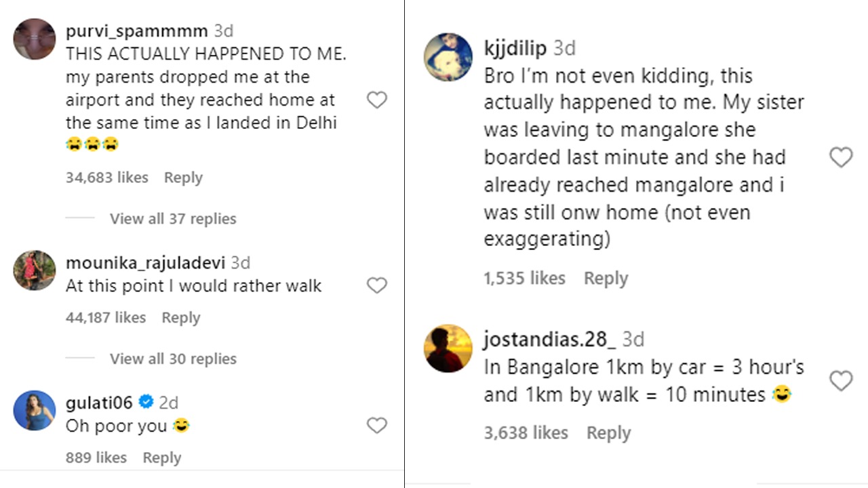The image size is (868, 488).
Task: Heart kjjdilip's comment about Mangalore
Action: tap(841, 157)
